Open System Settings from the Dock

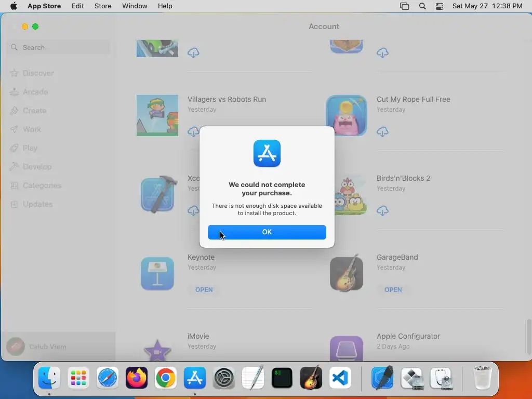[x=223, y=378]
